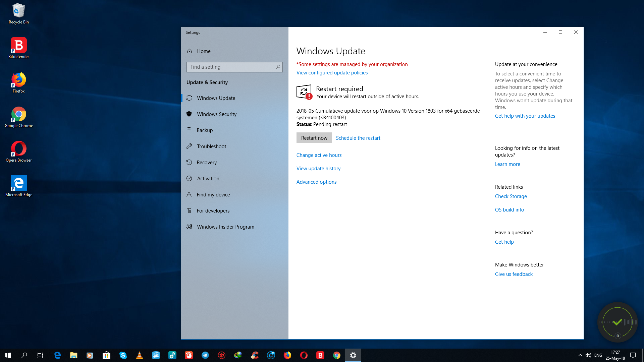Select Windows Update in the sidebar
644x362 pixels.
[216, 98]
